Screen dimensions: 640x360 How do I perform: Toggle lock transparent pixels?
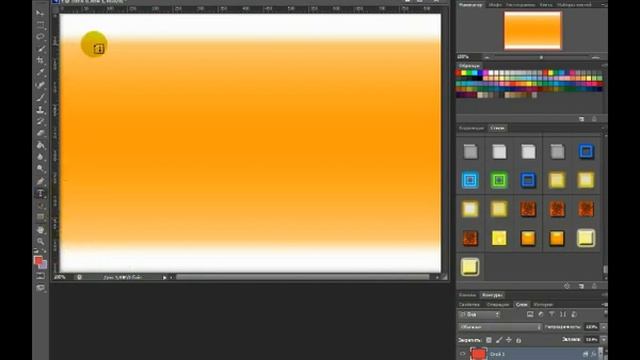tap(489, 340)
